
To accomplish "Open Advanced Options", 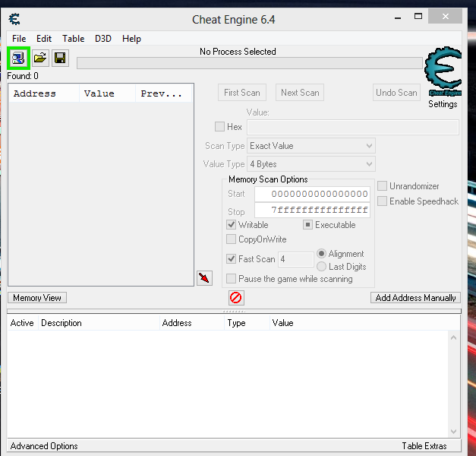I will 44,446.
